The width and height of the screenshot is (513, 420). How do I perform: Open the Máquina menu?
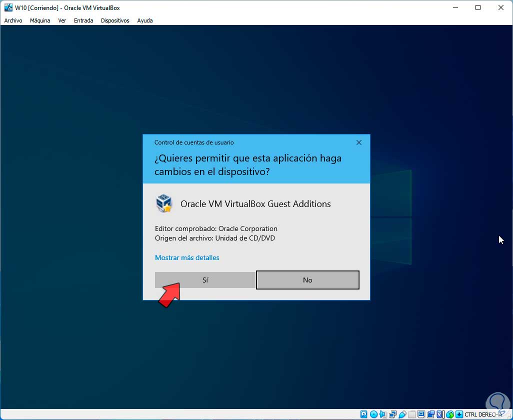[x=40, y=20]
